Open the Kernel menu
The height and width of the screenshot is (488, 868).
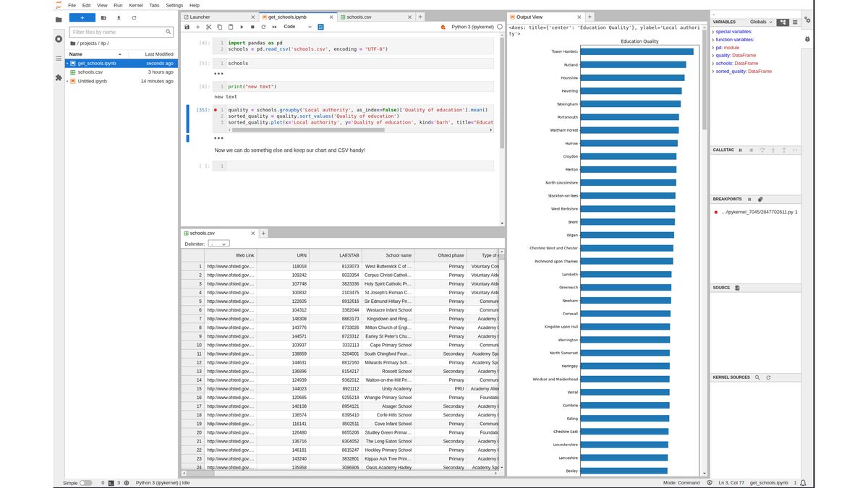coord(135,4)
